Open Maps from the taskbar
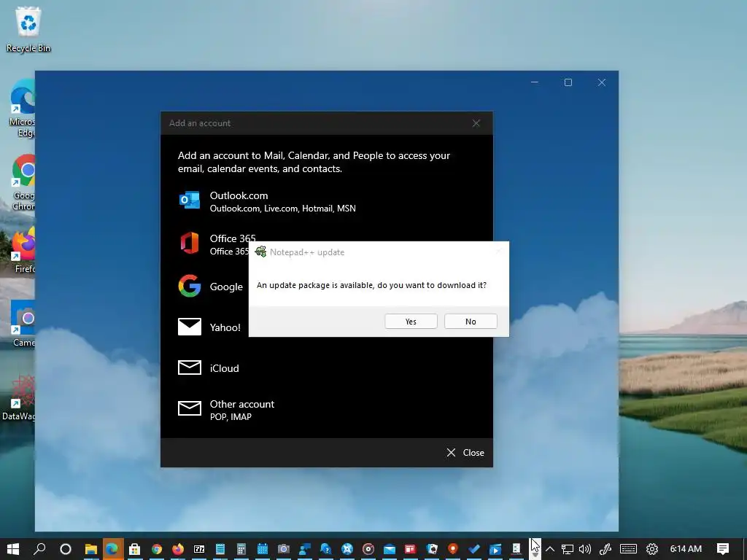The image size is (747, 560). (x=452, y=549)
